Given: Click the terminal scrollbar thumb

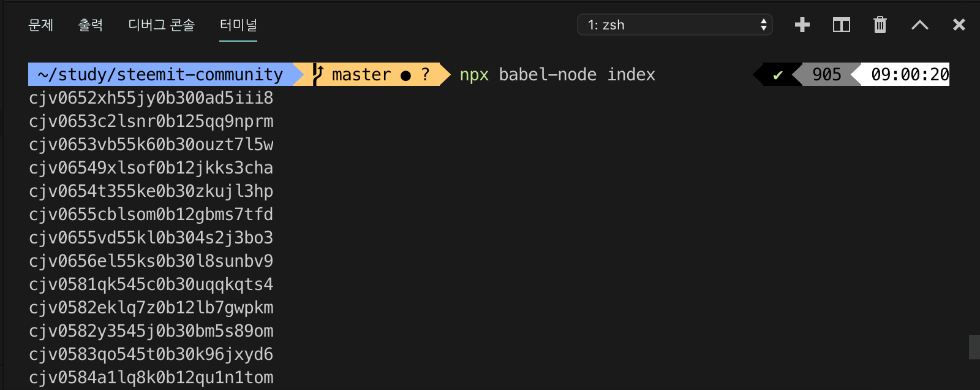Looking at the screenshot, I should pyautogui.click(x=974, y=347).
